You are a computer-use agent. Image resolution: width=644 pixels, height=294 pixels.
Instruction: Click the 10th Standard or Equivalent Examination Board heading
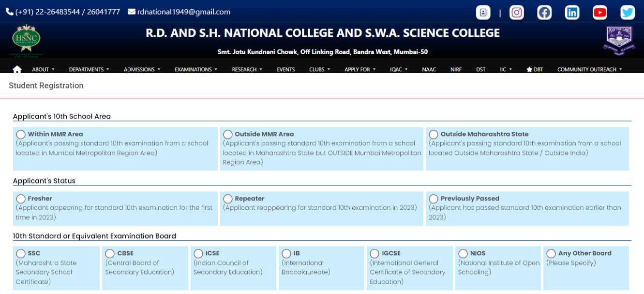[x=94, y=236]
